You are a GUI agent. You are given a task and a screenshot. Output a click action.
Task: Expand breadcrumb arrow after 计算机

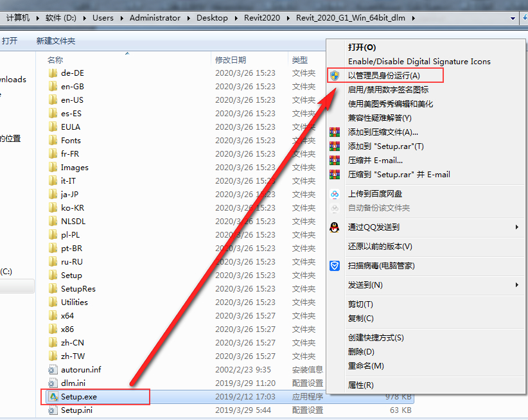pos(37,18)
